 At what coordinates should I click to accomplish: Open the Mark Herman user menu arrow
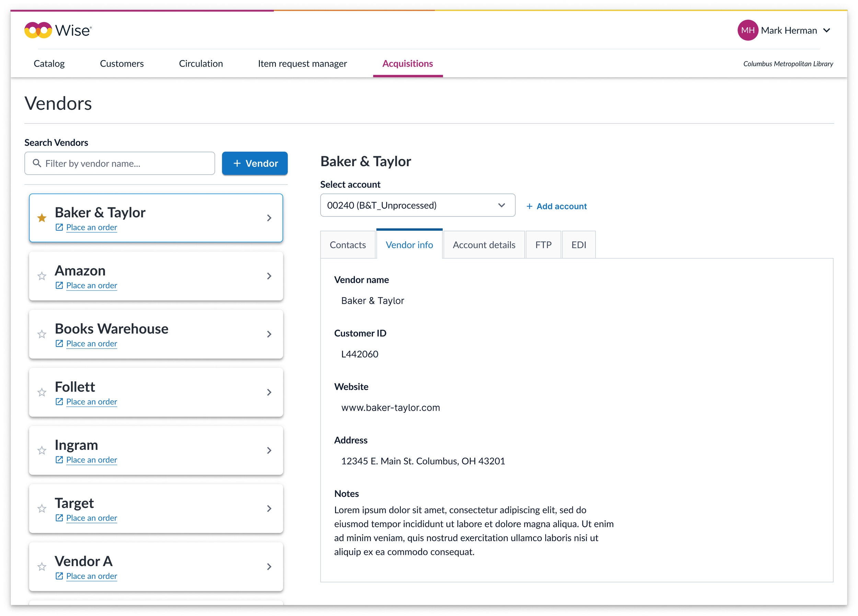click(x=827, y=30)
